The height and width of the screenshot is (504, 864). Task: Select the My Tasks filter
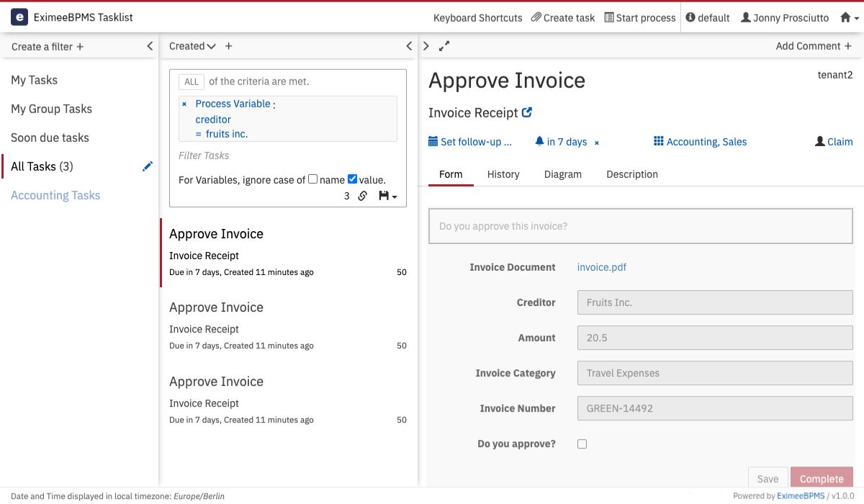point(34,80)
